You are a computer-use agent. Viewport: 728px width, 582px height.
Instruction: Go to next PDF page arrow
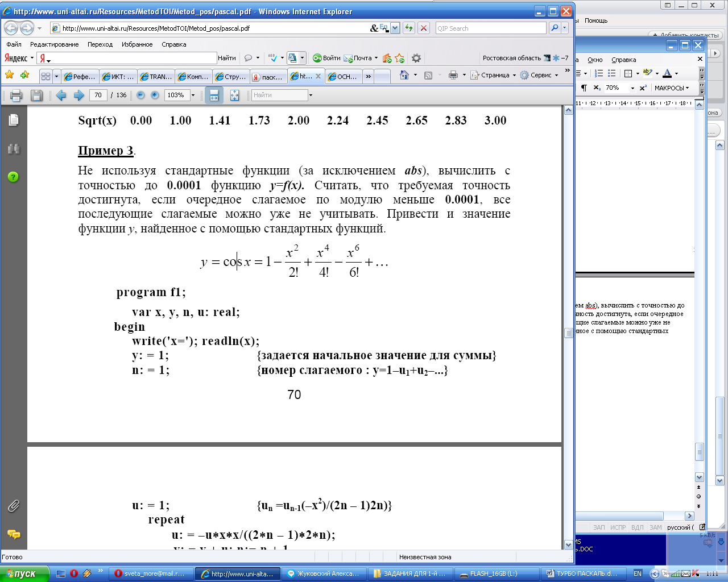pyautogui.click(x=78, y=95)
